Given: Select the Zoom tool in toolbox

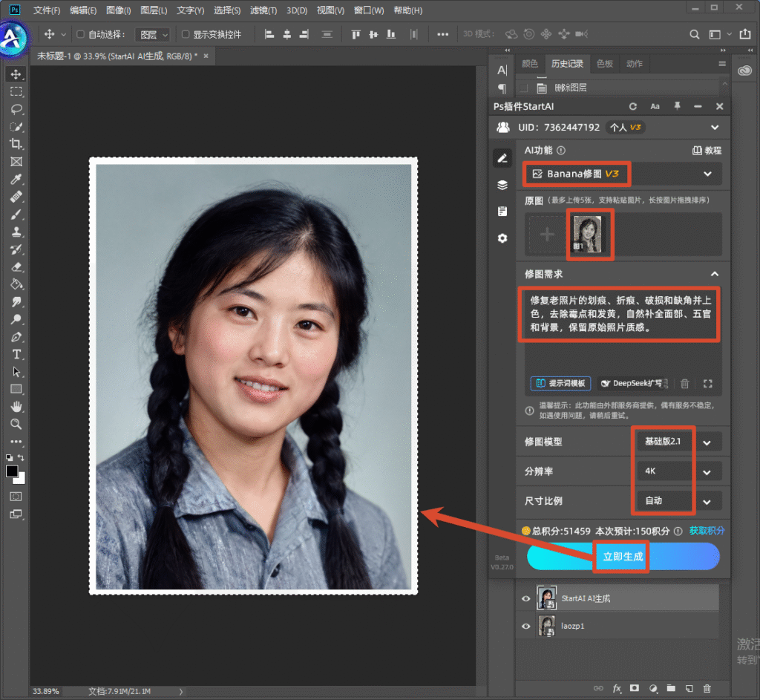Looking at the screenshot, I should 16,424.
